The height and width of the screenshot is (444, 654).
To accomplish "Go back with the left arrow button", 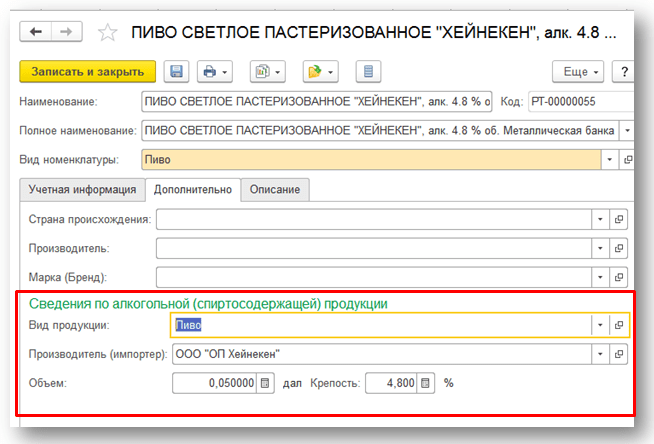I will [35, 32].
